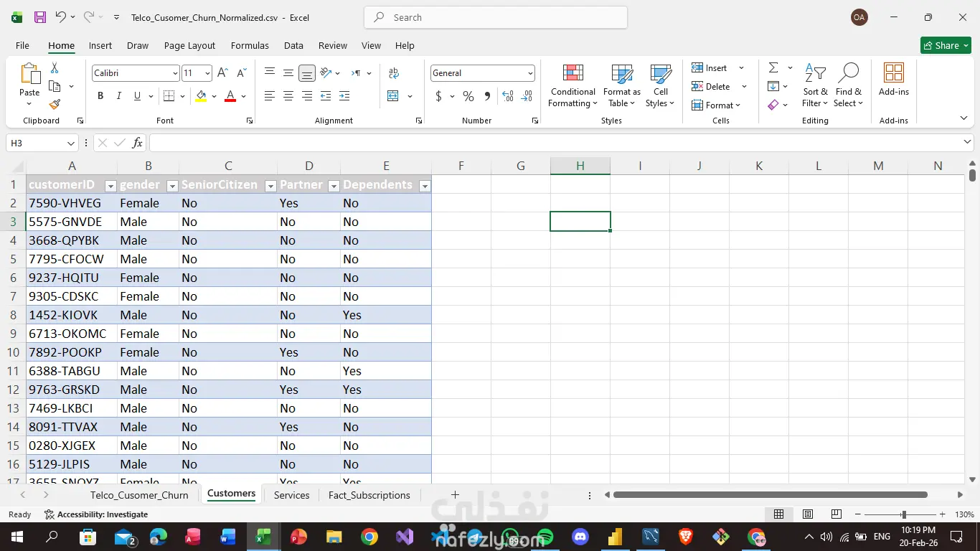Click Decrease Decimal icon

tap(527, 96)
